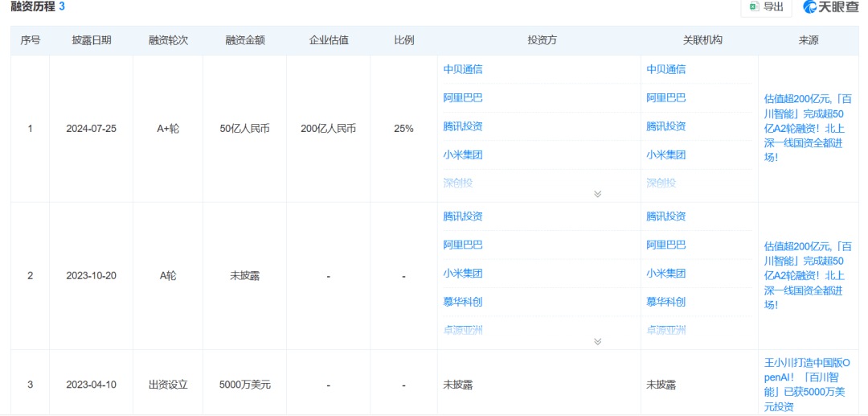Open source article in the 2024-07-25 row
The height and width of the screenshot is (416, 868).
pyautogui.click(x=808, y=128)
